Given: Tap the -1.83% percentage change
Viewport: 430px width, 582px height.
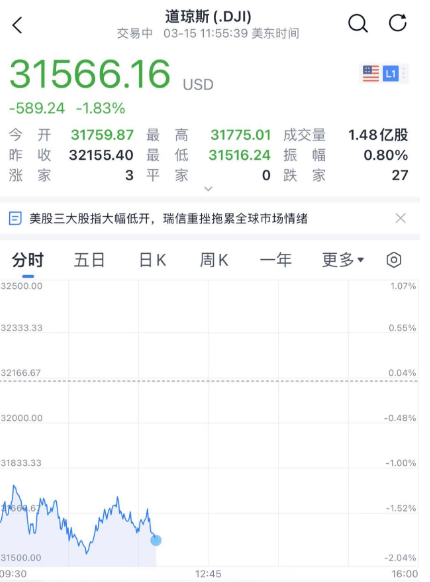Looking at the screenshot, I should click(101, 108).
